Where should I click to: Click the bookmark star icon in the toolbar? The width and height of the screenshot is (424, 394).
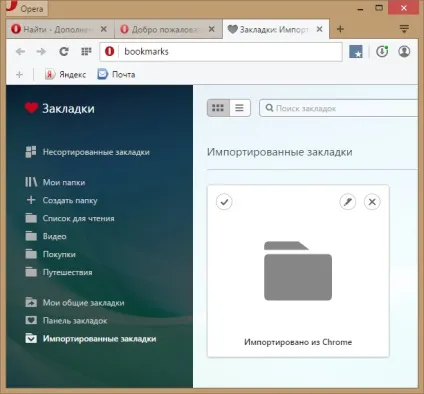click(356, 52)
